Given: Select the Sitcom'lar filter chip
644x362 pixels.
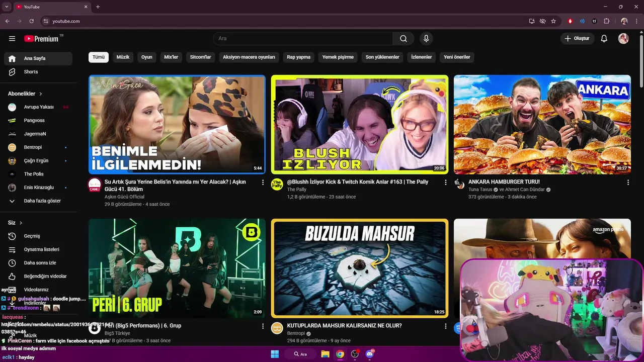Looking at the screenshot, I should point(200,57).
